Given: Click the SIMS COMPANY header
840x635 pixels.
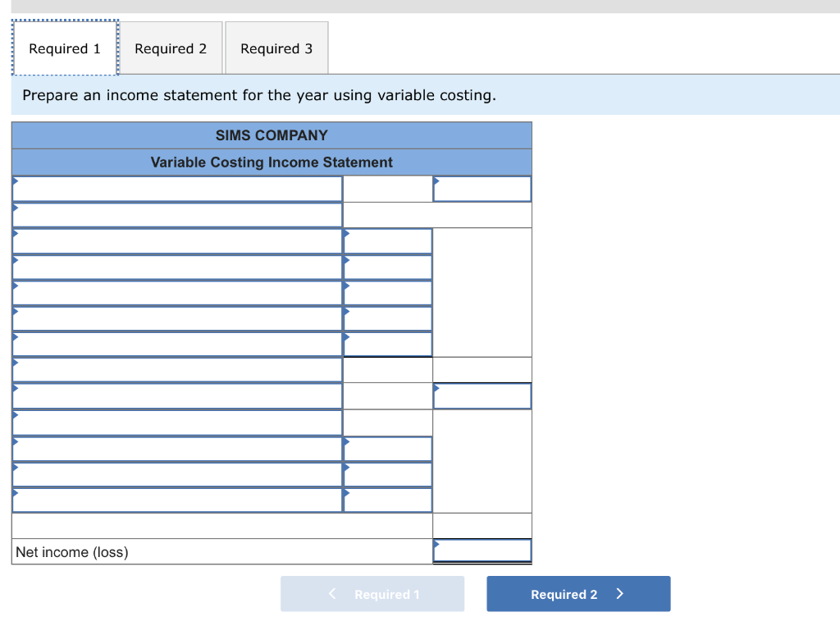Looking at the screenshot, I should 272,135.
